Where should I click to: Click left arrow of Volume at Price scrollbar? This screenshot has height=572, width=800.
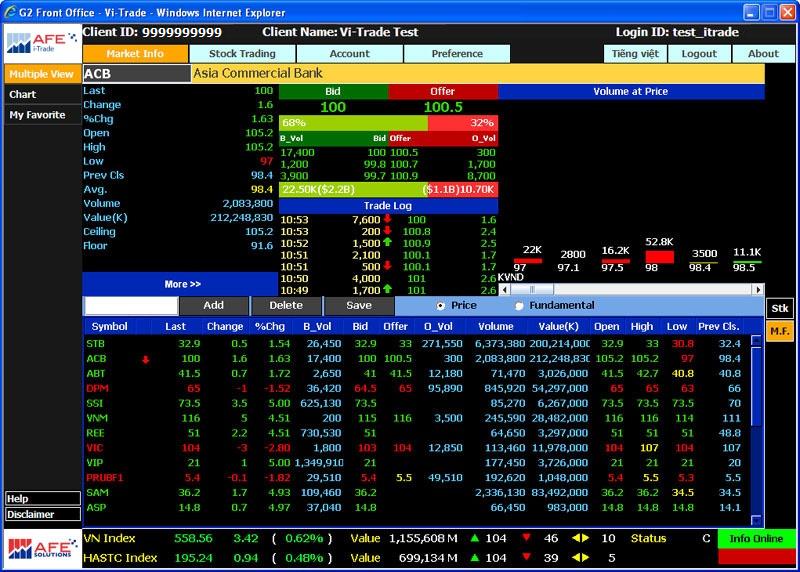click(x=504, y=289)
